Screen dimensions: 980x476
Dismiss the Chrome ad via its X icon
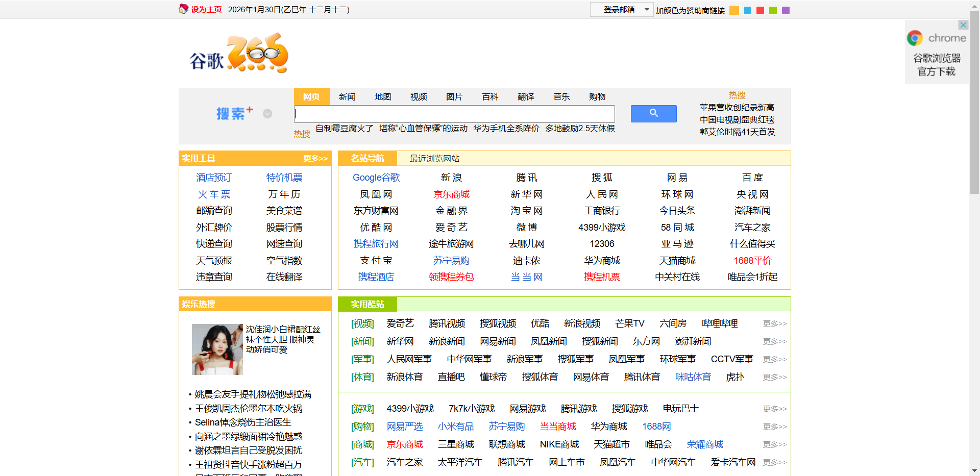(x=963, y=24)
